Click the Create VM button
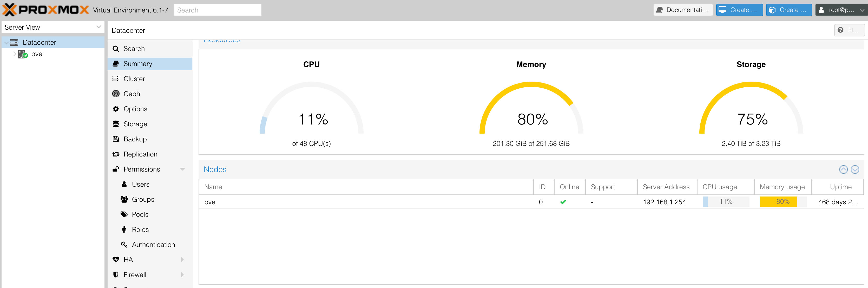 pos(739,10)
